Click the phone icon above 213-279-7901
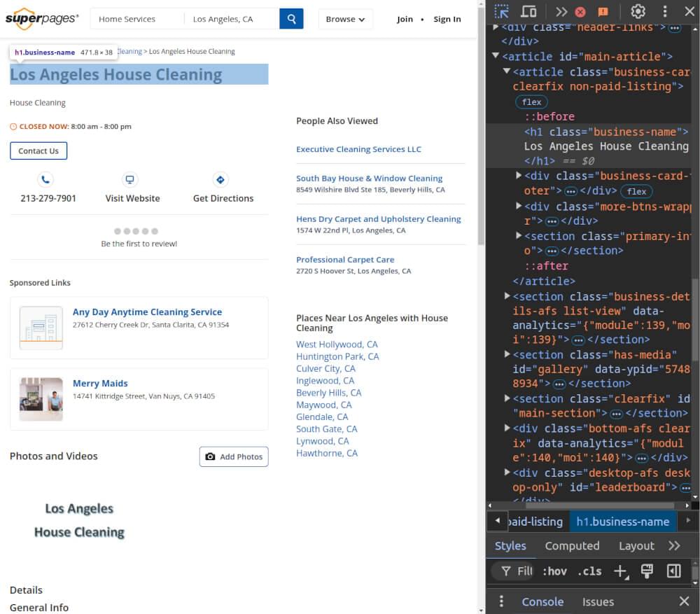This screenshot has height=614, width=700. [x=45, y=180]
